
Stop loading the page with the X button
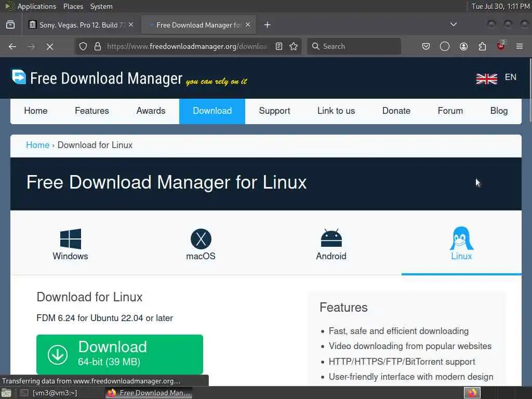50,46
